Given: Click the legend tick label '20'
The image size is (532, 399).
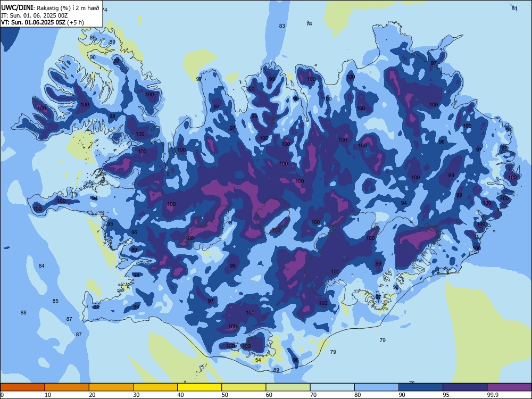Looking at the screenshot, I should pyautogui.click(x=92, y=395).
